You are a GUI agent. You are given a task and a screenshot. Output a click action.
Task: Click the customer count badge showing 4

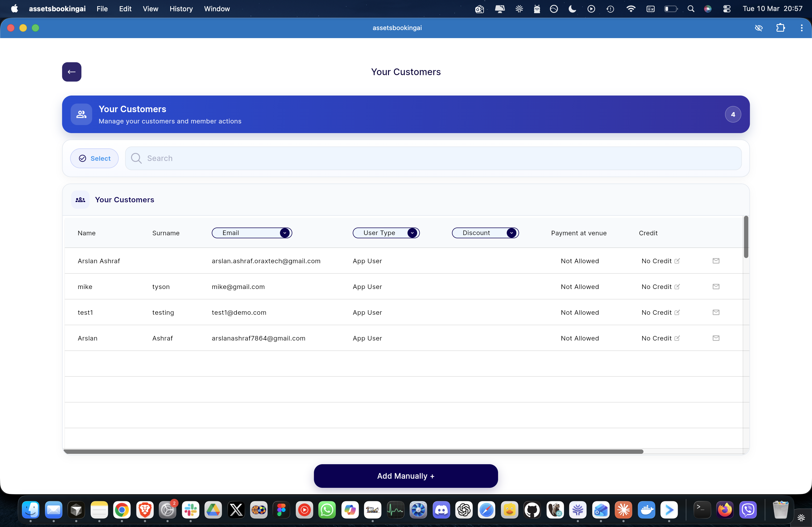[x=733, y=115]
